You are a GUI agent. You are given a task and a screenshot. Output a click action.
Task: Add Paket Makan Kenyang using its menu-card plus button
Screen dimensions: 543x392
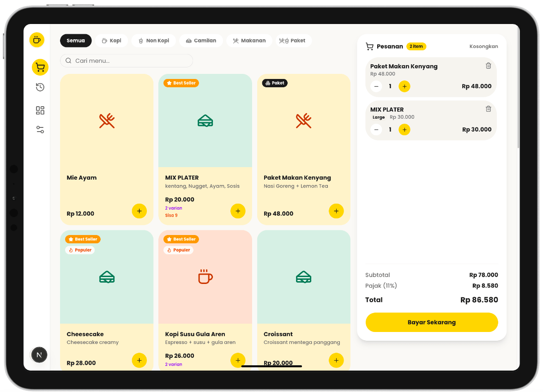coord(336,211)
